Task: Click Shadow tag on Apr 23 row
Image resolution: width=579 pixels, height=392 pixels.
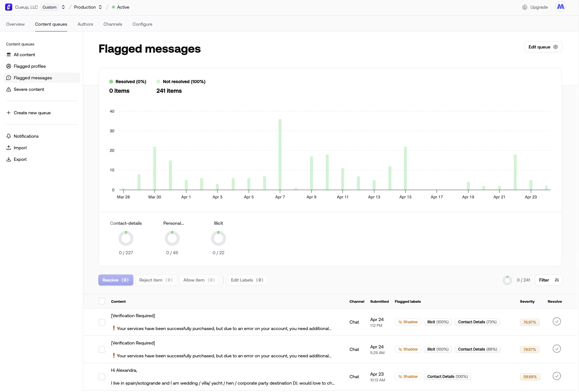Action: point(408,377)
